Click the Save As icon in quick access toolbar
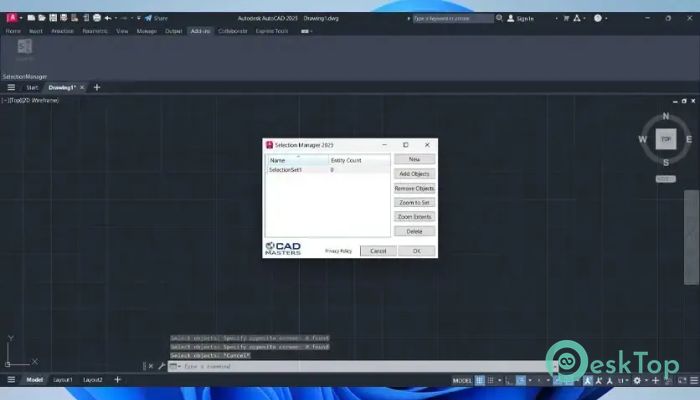Image resolution: width=700 pixels, height=400 pixels. 64,18
